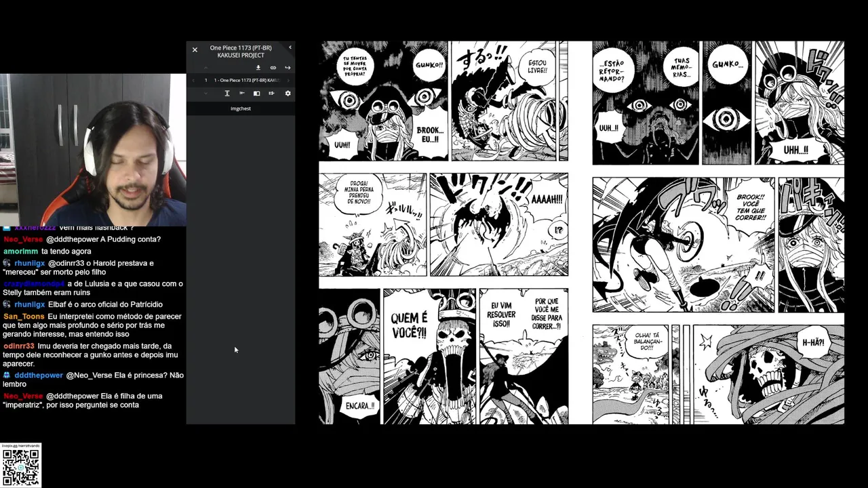Click the 'Imgchest' source label
The width and height of the screenshot is (868, 488).
(x=241, y=108)
